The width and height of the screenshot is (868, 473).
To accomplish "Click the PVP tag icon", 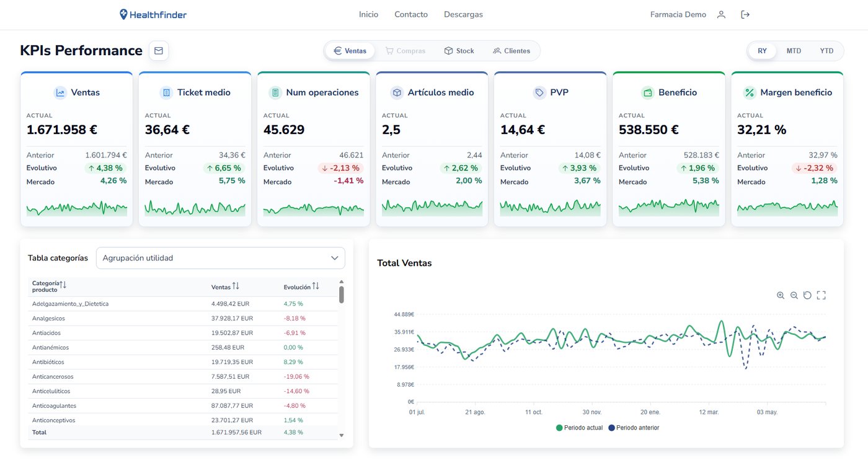I will (539, 92).
